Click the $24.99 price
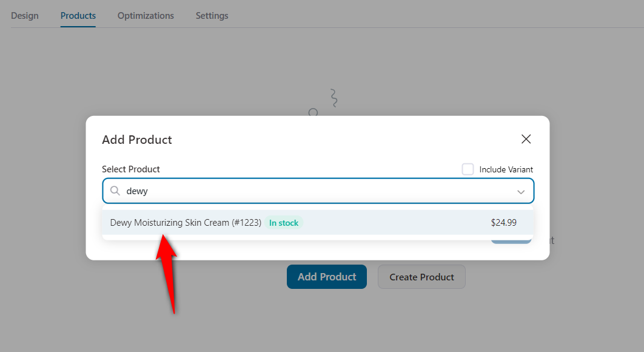Screen dimensions: 644x352 point(504,223)
